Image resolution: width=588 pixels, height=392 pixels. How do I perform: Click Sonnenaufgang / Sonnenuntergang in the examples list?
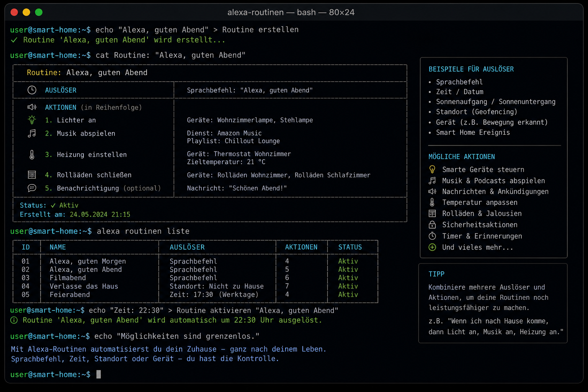pos(496,102)
